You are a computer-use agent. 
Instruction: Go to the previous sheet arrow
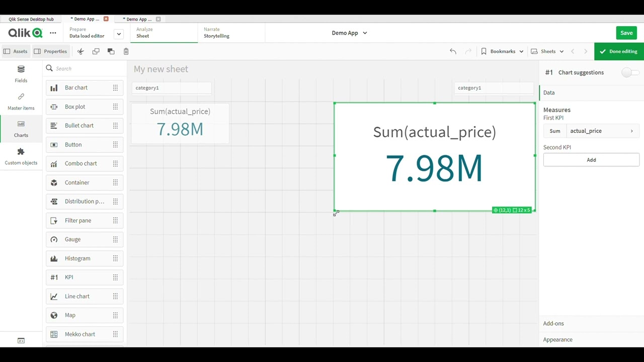coord(573,51)
